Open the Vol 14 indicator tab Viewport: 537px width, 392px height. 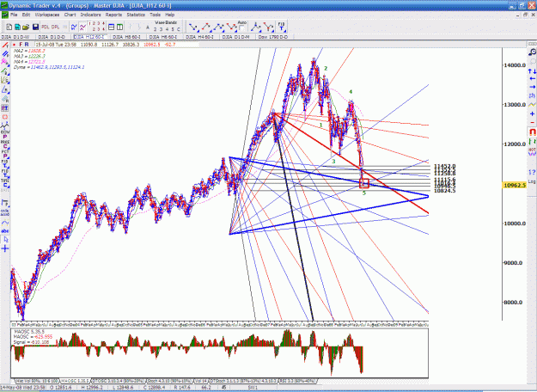click(x=201, y=381)
